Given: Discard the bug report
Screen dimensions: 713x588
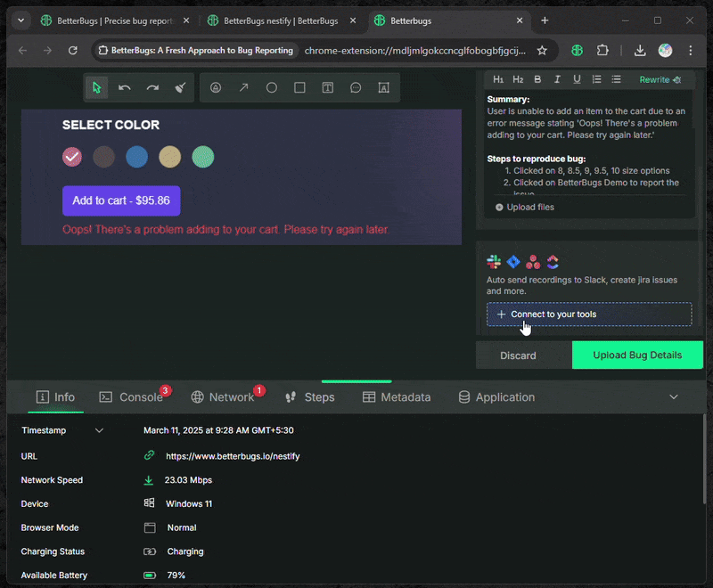Looking at the screenshot, I should (523, 355).
